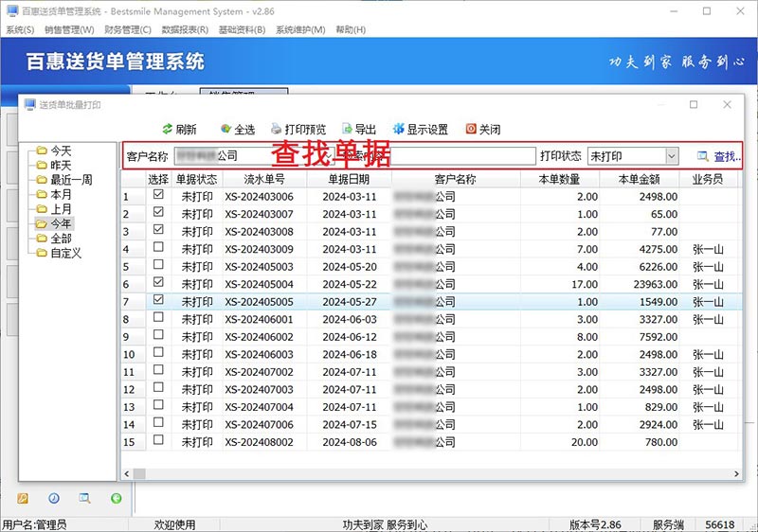This screenshot has height=532, width=758.
Task: Click the 全选 select-all icon
Action: point(226,129)
